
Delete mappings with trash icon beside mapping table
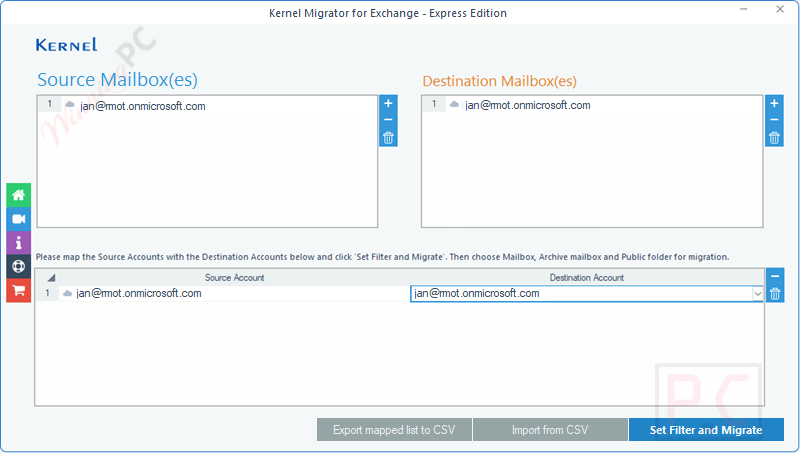775,294
